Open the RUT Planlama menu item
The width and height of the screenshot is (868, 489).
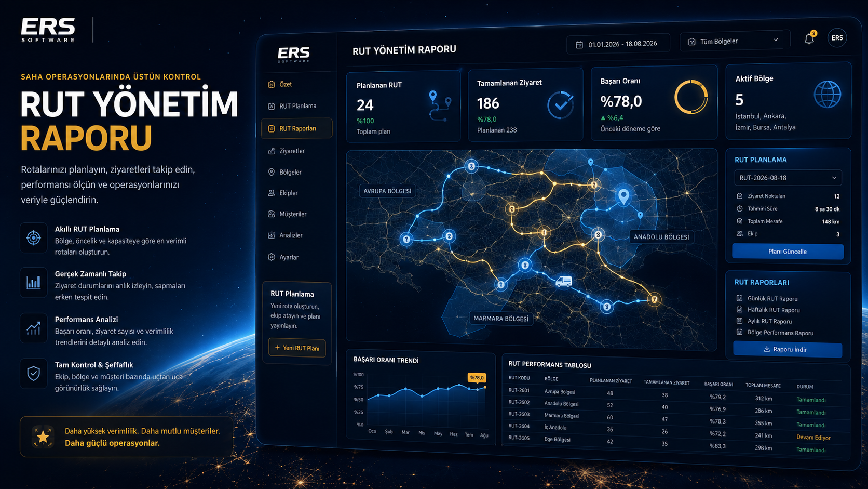(297, 106)
